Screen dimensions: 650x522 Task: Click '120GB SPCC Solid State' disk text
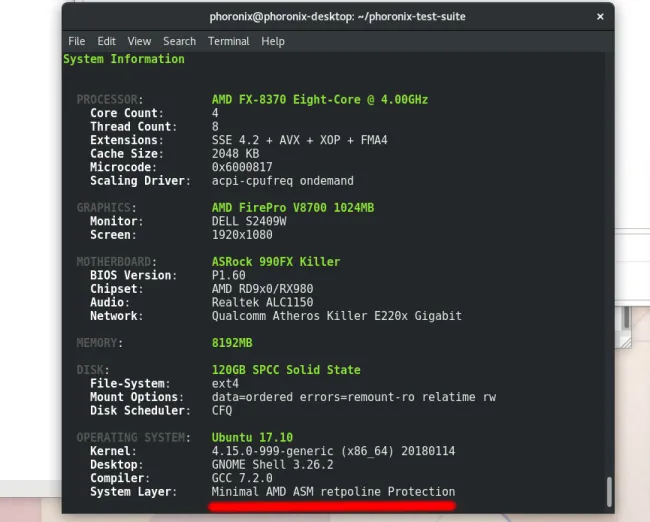coord(286,370)
